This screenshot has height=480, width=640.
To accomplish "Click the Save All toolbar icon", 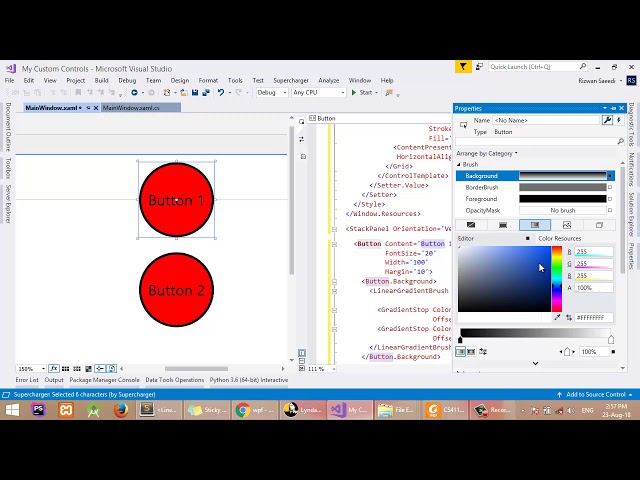I will tap(206, 93).
